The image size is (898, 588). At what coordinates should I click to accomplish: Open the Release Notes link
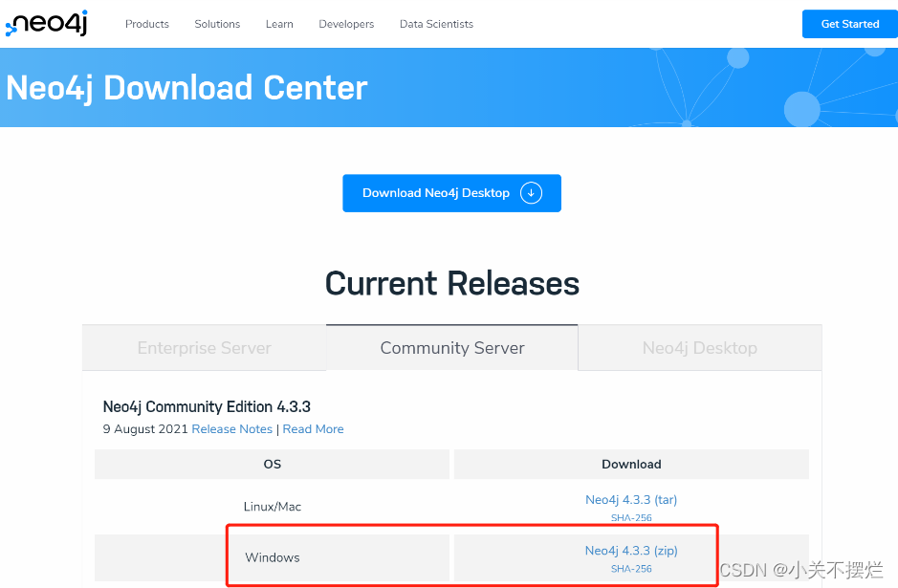pos(232,429)
